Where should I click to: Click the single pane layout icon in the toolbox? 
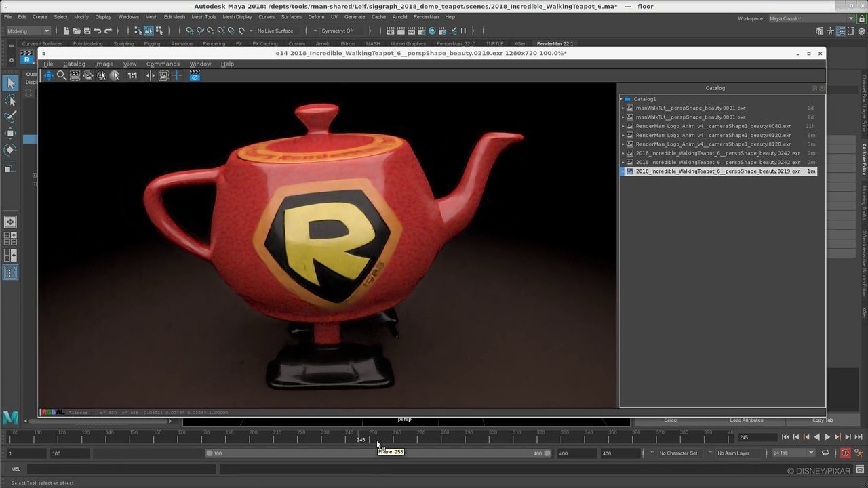[10, 222]
